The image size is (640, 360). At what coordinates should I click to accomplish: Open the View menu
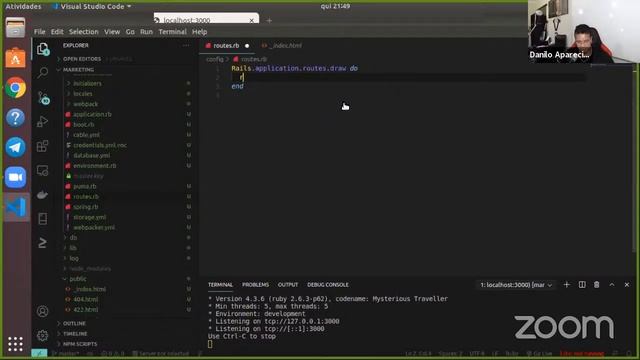click(x=112, y=32)
